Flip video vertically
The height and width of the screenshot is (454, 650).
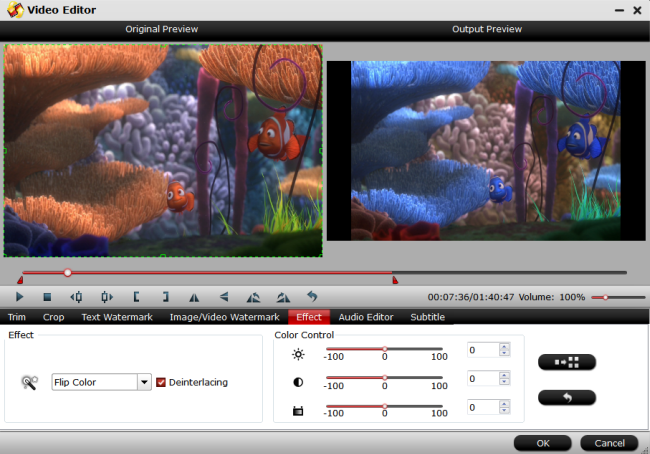[x=224, y=297]
